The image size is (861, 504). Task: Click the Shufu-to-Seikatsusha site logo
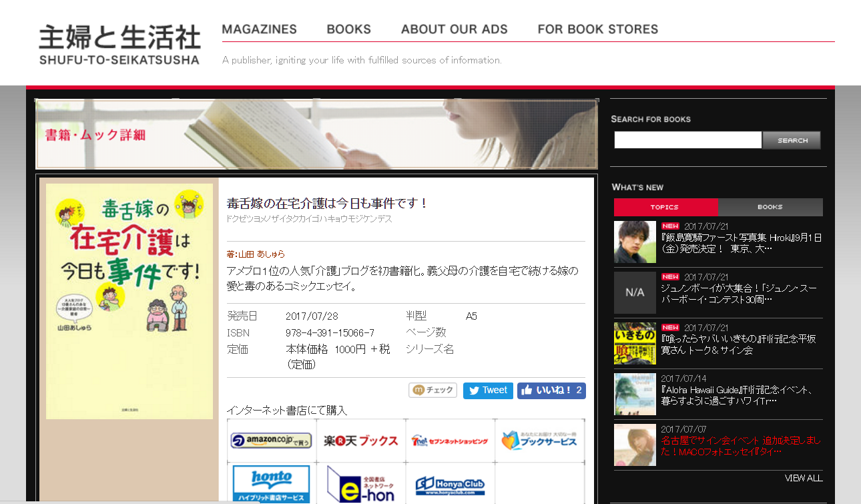click(119, 45)
